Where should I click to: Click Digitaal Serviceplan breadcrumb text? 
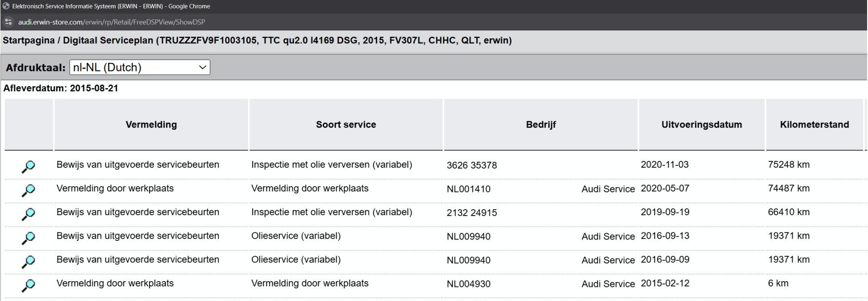(x=108, y=40)
